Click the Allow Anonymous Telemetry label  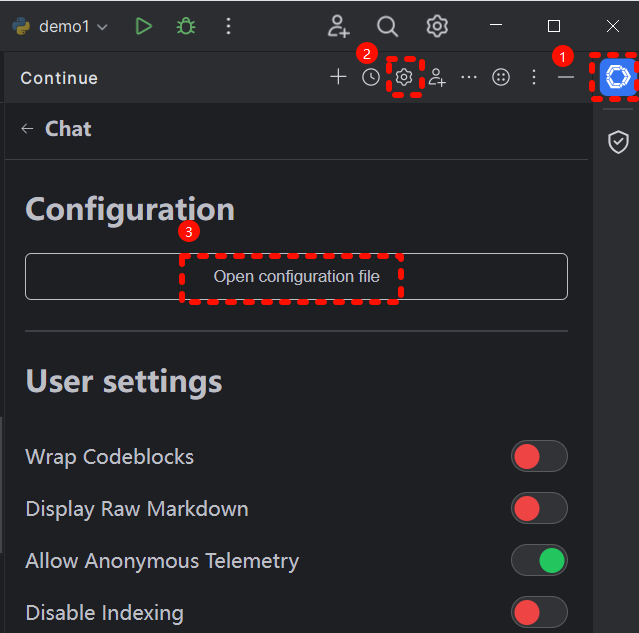click(x=162, y=561)
